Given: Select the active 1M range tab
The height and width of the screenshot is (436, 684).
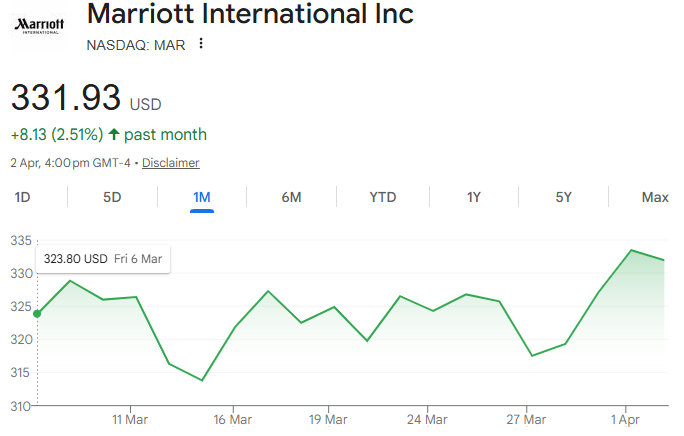Looking at the screenshot, I should point(202,197).
